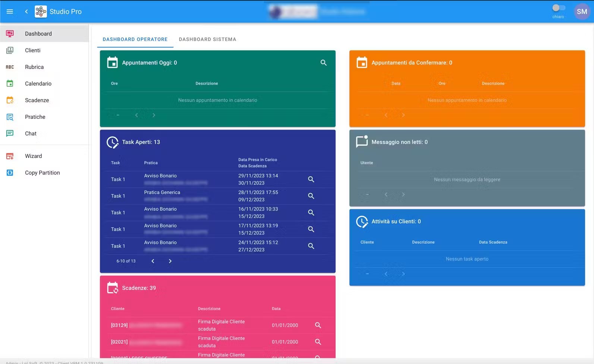
Task: Click the Pratiche sidebar icon
Action: point(10,117)
